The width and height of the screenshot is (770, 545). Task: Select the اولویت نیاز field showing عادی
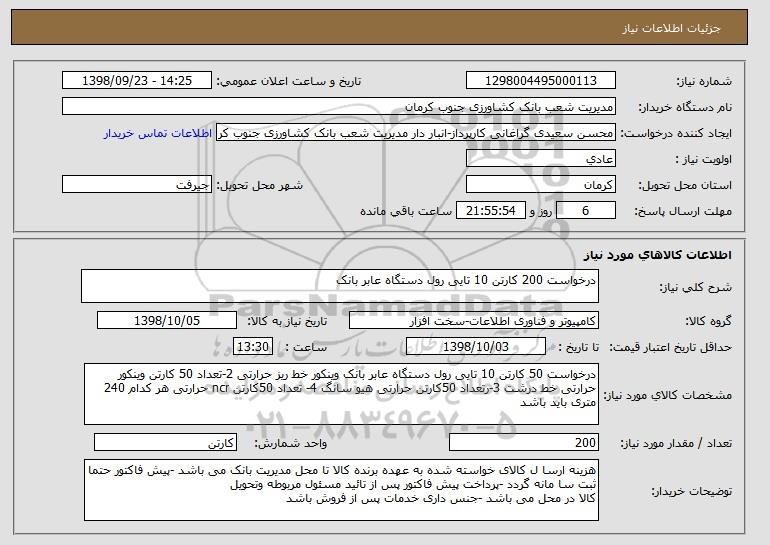(541, 159)
